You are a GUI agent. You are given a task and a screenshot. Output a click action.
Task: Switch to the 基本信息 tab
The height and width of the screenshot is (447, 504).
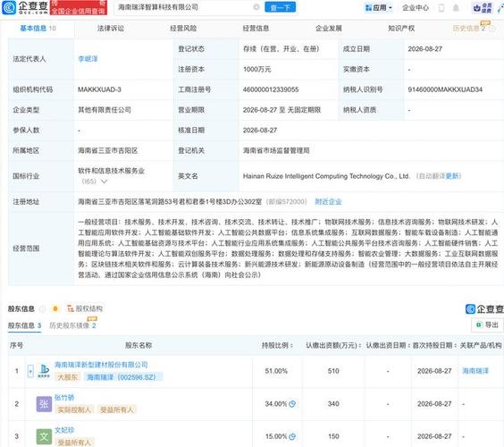click(38, 29)
